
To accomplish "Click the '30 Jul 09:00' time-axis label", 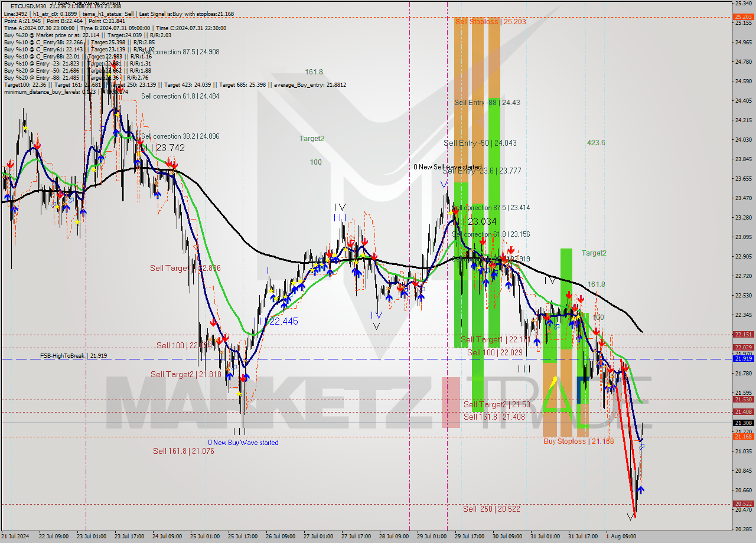I will [507, 537].
